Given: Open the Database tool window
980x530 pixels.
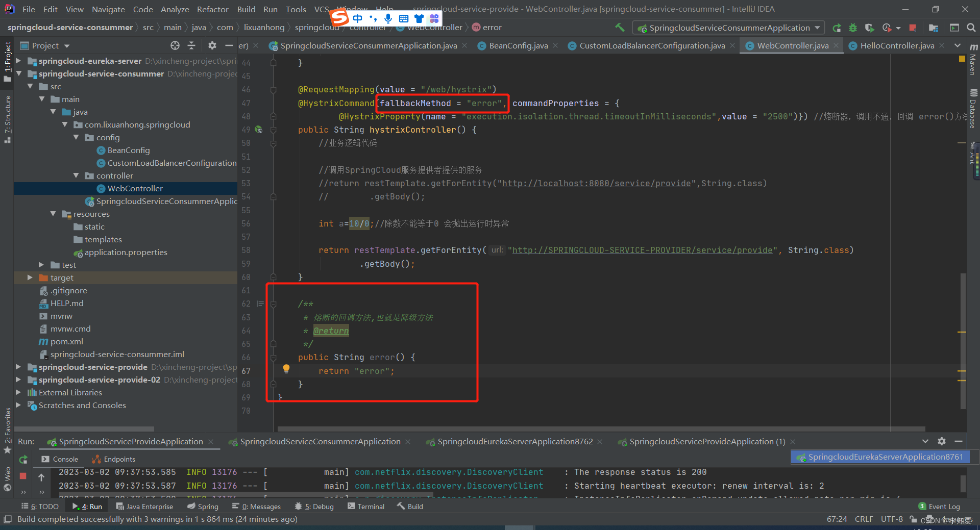Looking at the screenshot, I should [x=973, y=109].
